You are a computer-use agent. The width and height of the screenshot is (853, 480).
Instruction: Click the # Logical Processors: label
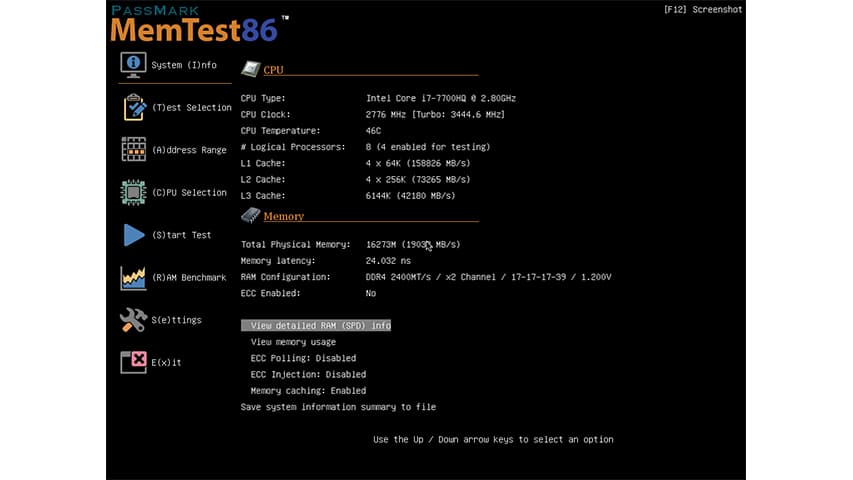click(293, 147)
